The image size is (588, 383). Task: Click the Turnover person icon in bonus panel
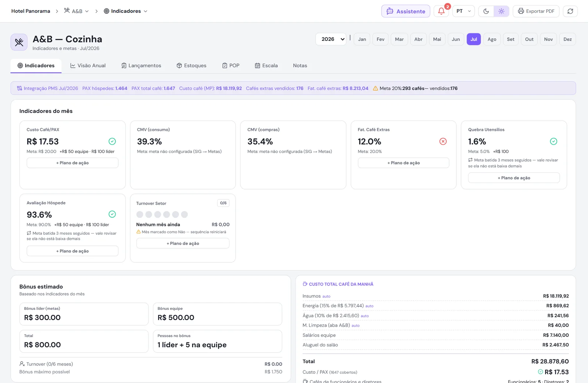[22, 364]
